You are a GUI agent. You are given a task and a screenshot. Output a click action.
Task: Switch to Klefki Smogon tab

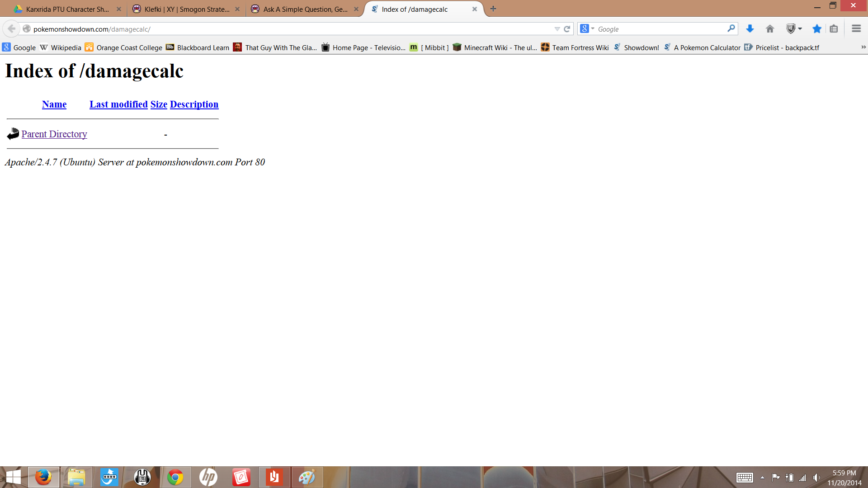(x=187, y=9)
